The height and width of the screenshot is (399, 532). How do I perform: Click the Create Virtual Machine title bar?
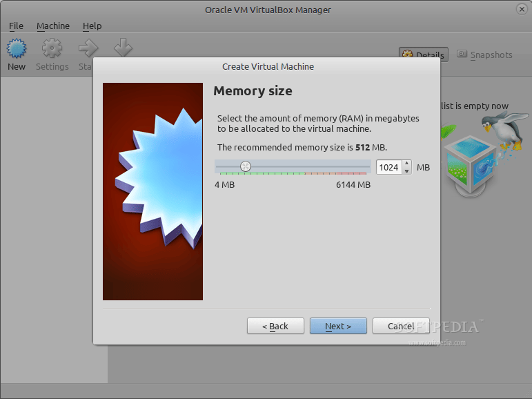[268, 66]
